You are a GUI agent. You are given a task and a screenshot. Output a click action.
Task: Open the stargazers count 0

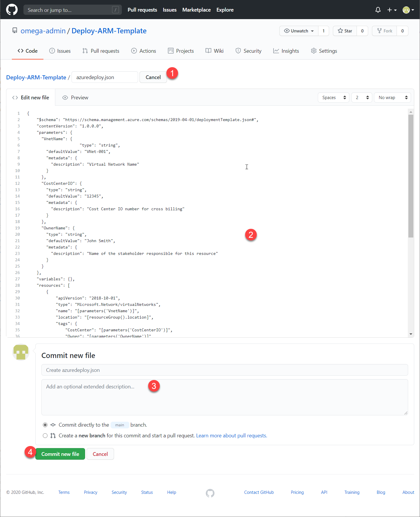click(362, 31)
